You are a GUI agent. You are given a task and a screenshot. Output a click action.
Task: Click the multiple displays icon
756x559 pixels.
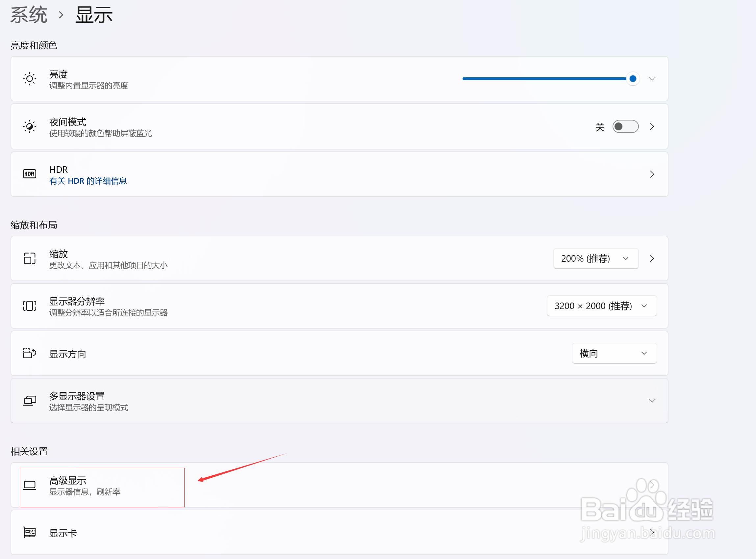pos(29,401)
